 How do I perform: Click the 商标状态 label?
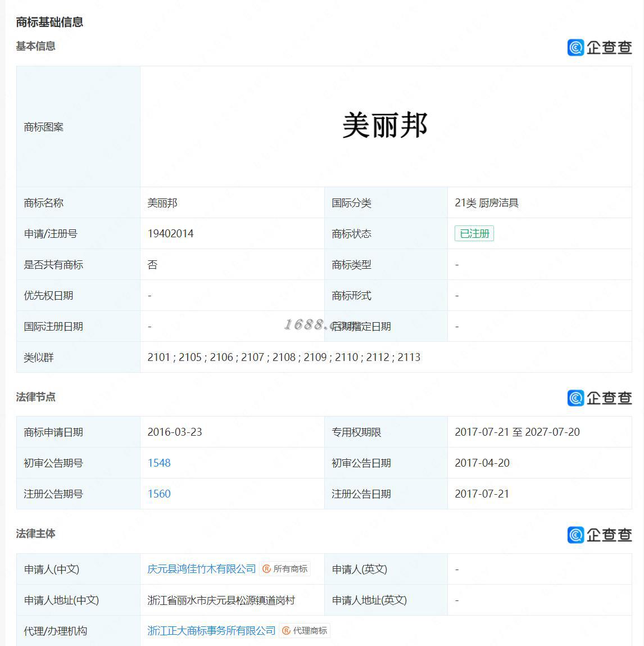[352, 233]
